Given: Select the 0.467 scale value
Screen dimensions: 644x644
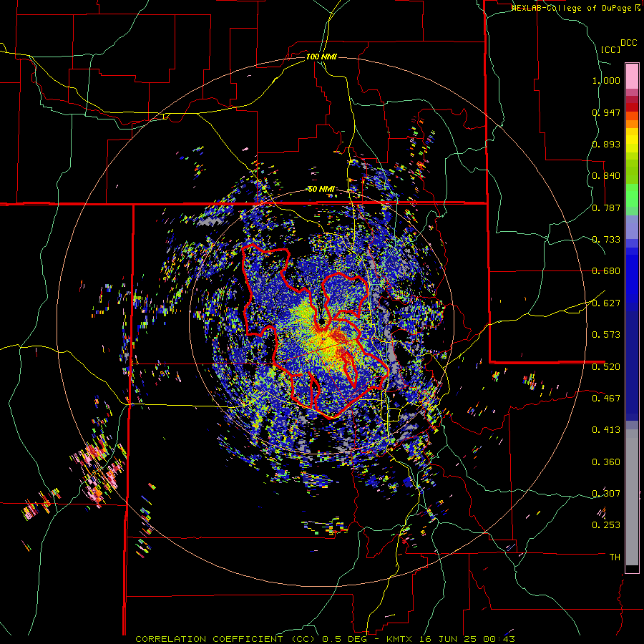Looking at the screenshot, I should tap(606, 399).
